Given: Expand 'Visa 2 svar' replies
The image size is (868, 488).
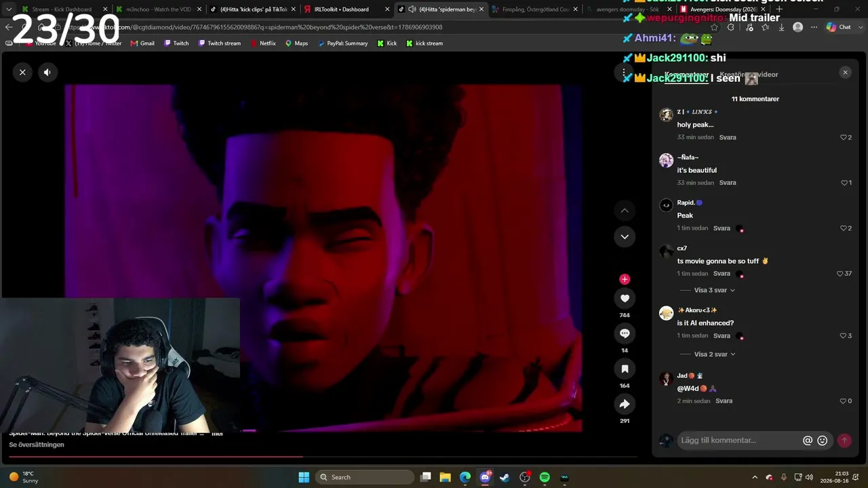Looking at the screenshot, I should click(x=714, y=354).
